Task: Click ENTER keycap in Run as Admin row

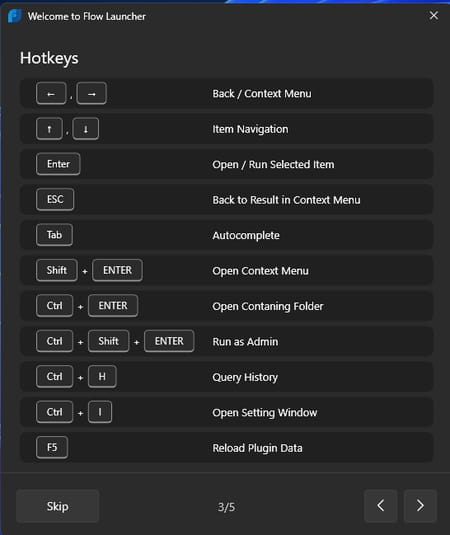Action: tap(169, 341)
